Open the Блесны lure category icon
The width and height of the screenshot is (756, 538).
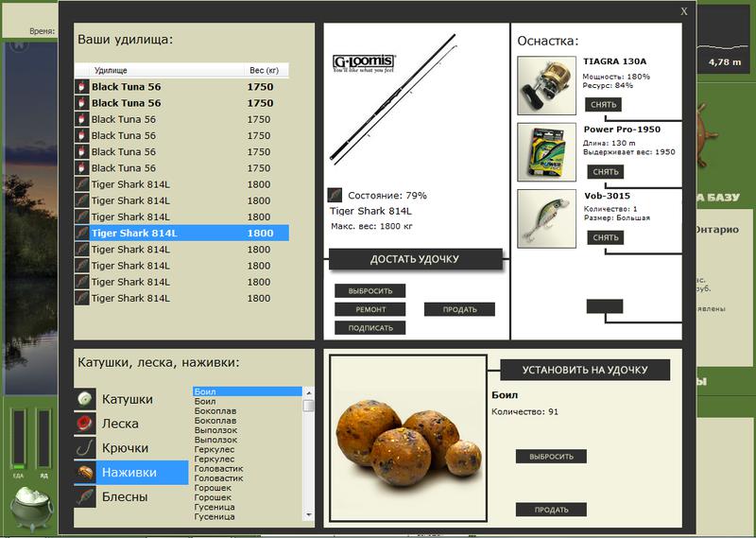(85, 496)
